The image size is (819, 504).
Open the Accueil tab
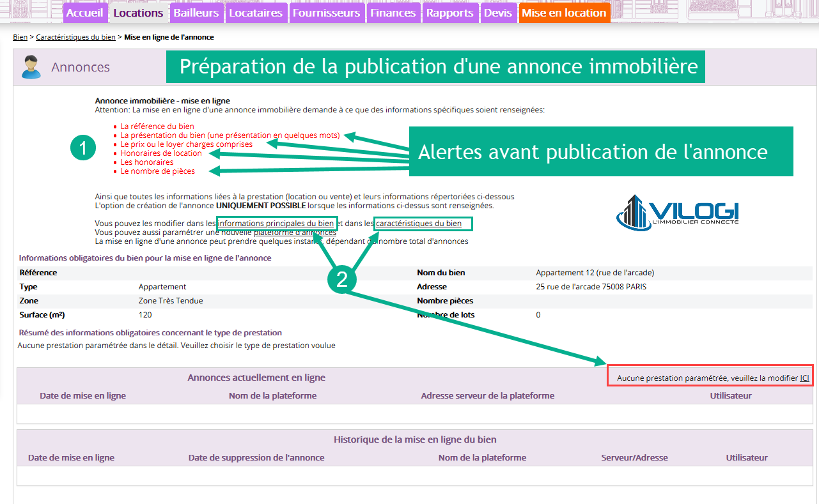pos(84,13)
